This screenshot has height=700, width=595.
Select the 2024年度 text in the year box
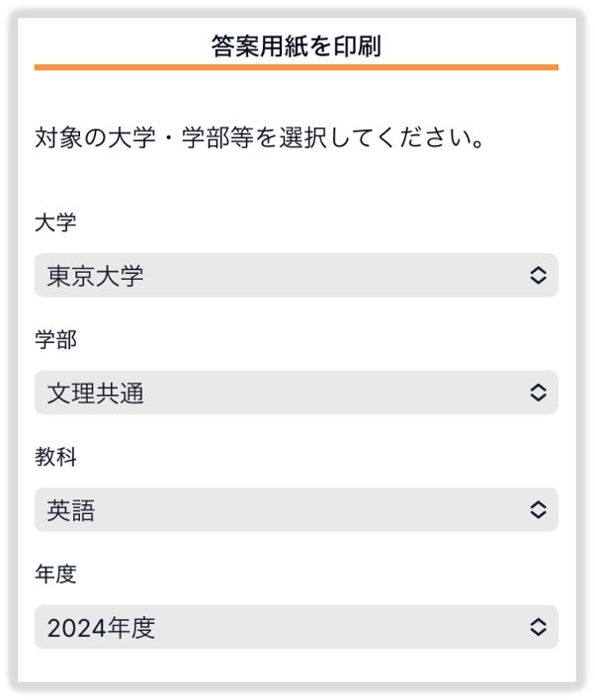[x=101, y=628]
